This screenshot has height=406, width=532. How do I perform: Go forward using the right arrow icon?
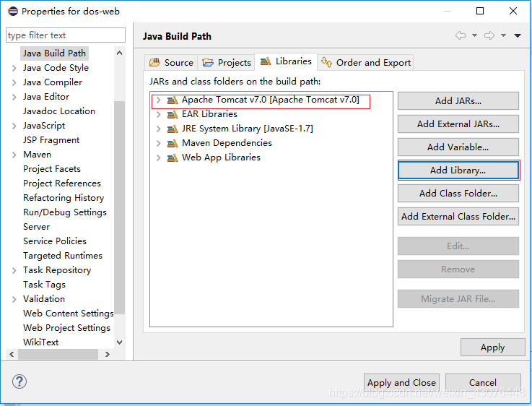(x=489, y=35)
